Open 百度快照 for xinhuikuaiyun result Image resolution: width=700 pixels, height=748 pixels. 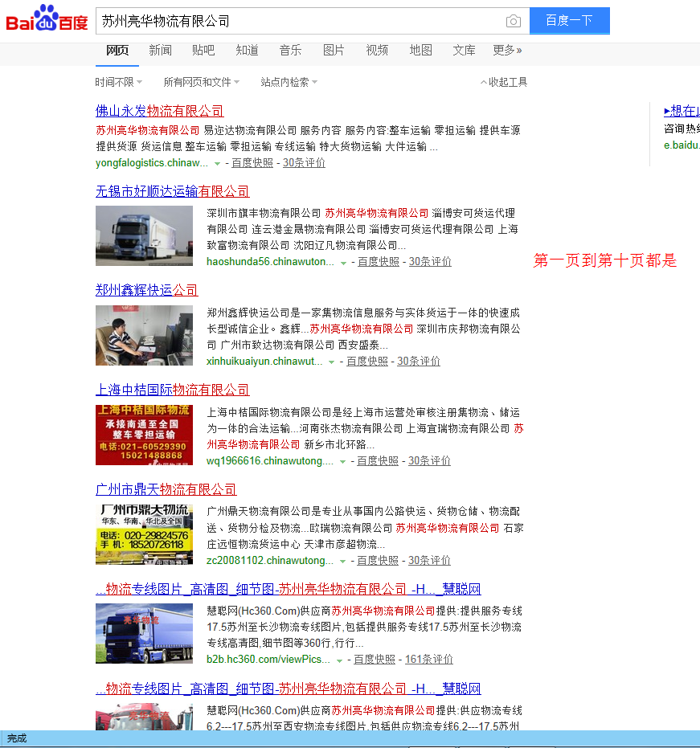point(367,361)
